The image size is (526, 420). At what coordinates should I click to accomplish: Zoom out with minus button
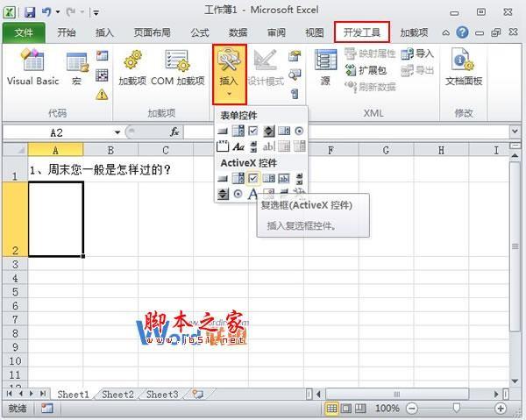click(x=412, y=409)
